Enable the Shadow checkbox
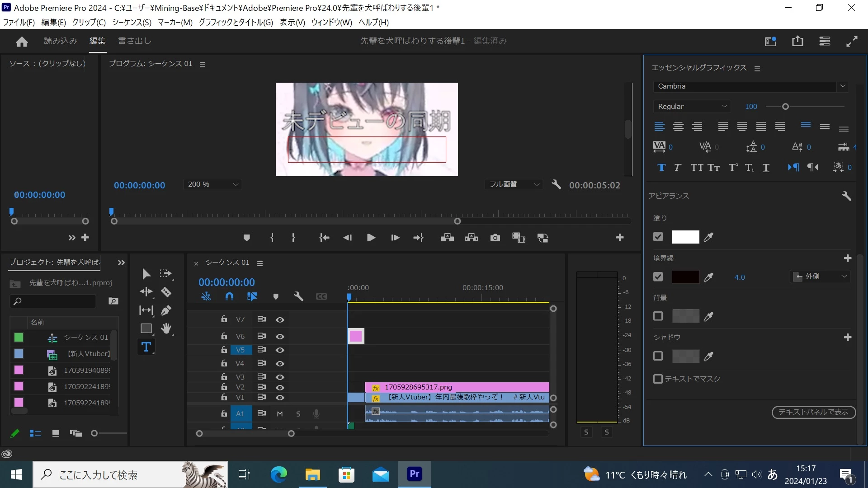Screen dimensions: 868x488 (658, 356)
